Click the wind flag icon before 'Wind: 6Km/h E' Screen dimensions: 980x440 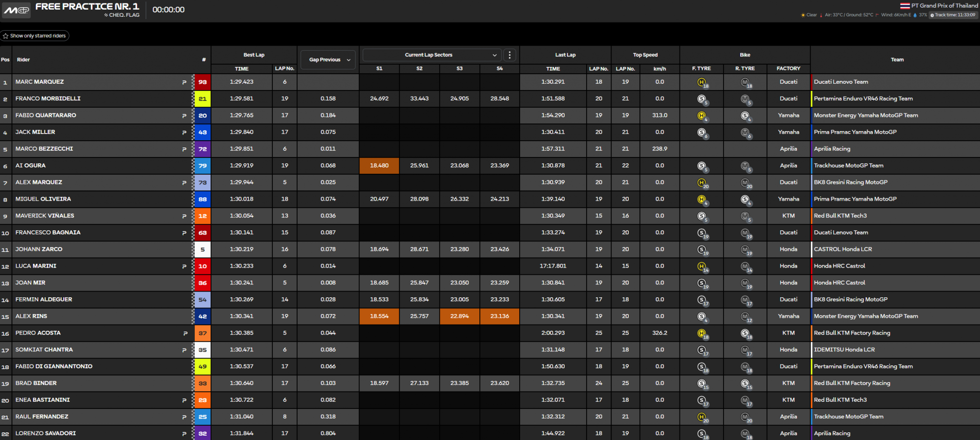coord(878,15)
